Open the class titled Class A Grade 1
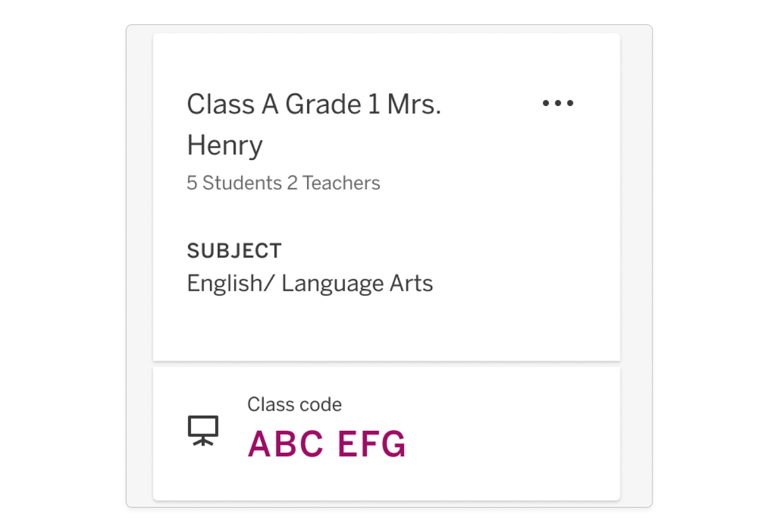The height and width of the screenshot is (532, 778). click(x=314, y=124)
